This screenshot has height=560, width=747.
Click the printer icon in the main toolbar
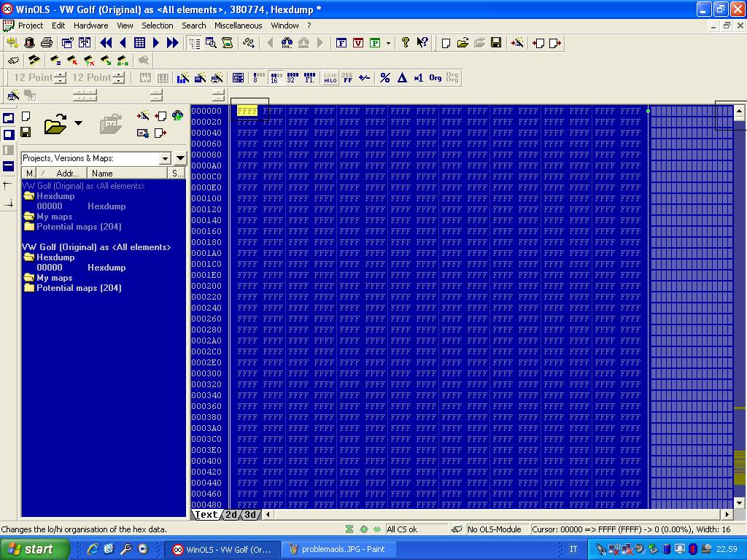tap(46, 43)
